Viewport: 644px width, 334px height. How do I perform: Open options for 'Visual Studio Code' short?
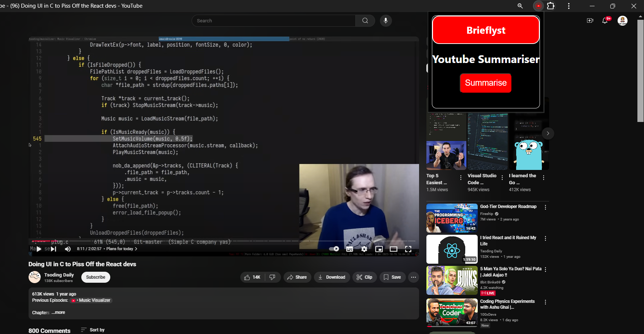(x=502, y=178)
